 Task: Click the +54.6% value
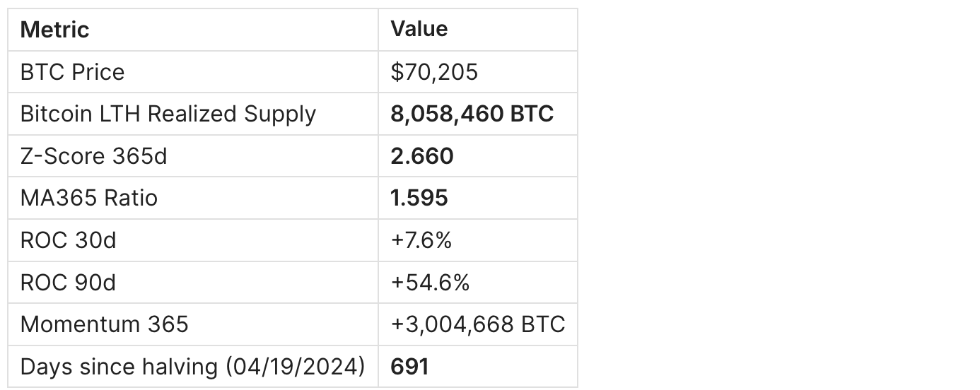coord(430,283)
